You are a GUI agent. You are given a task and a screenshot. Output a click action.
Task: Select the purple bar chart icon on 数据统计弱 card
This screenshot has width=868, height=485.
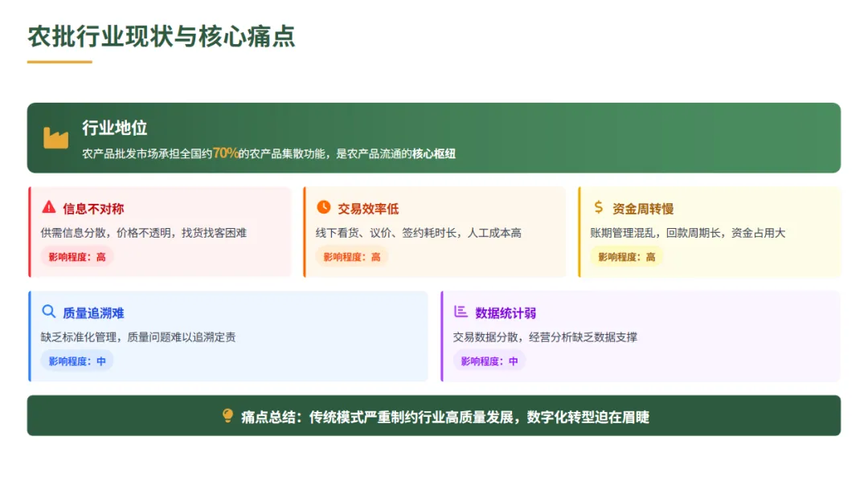[x=460, y=312]
